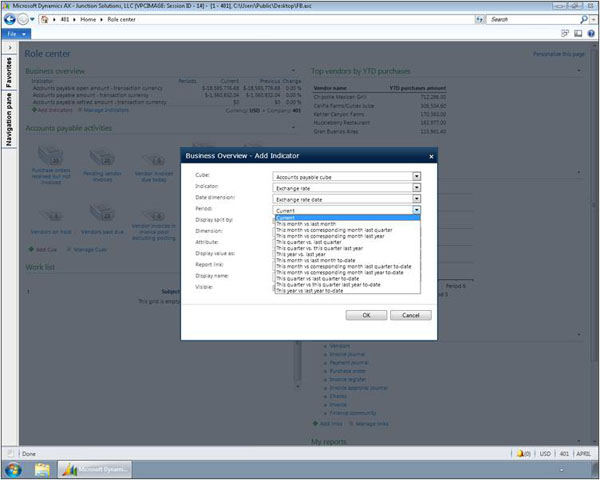The width and height of the screenshot is (600, 480).
Task: Select 'This quarter vs. last quarter' option
Action: coord(311,241)
